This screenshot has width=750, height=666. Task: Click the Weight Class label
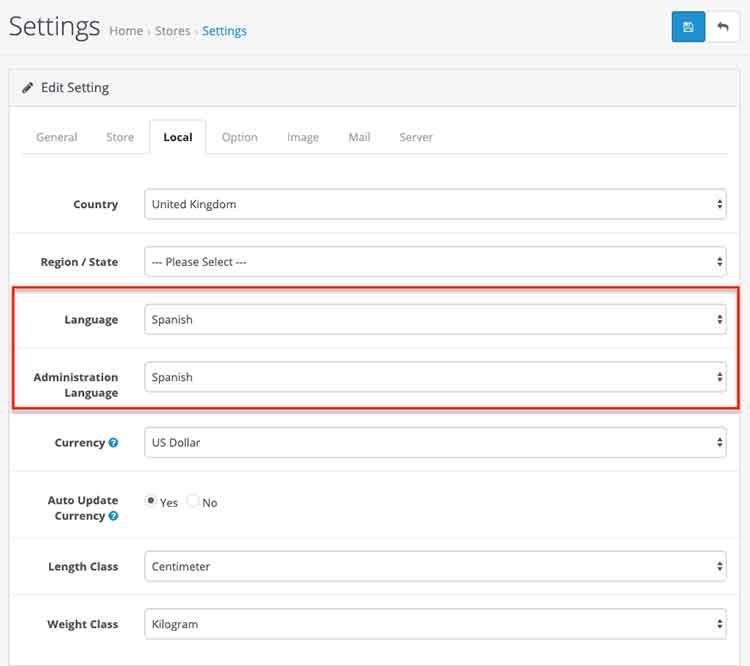(x=82, y=624)
